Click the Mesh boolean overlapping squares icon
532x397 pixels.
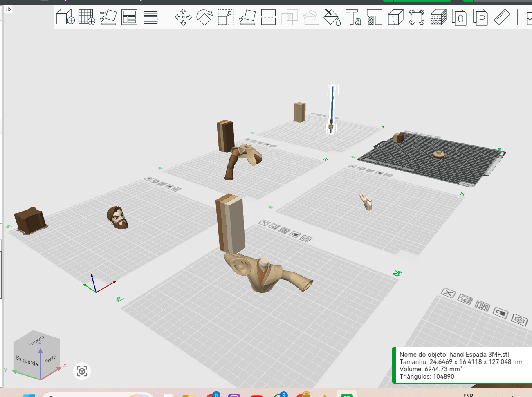[x=290, y=17]
